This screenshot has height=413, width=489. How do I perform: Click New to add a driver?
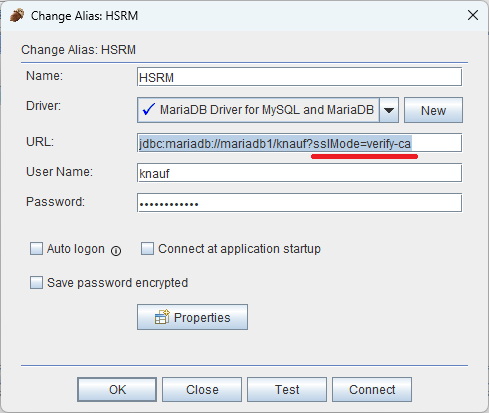(433, 110)
